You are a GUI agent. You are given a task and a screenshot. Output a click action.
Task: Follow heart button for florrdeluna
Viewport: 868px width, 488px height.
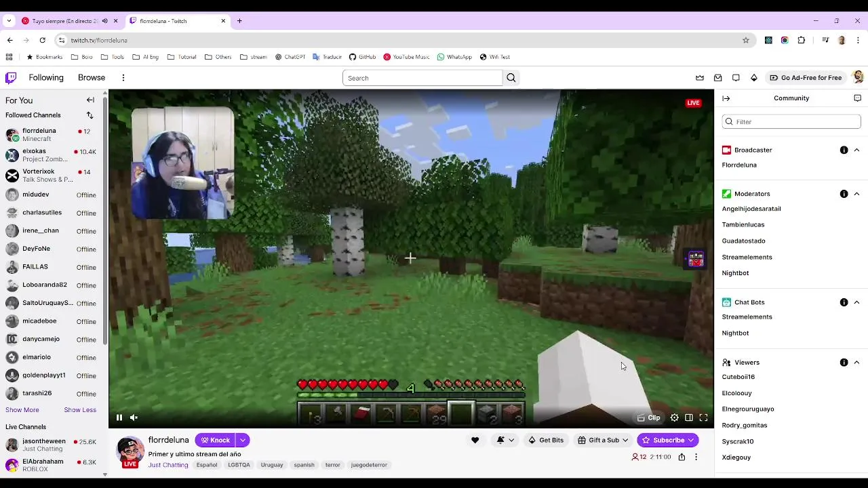click(475, 441)
